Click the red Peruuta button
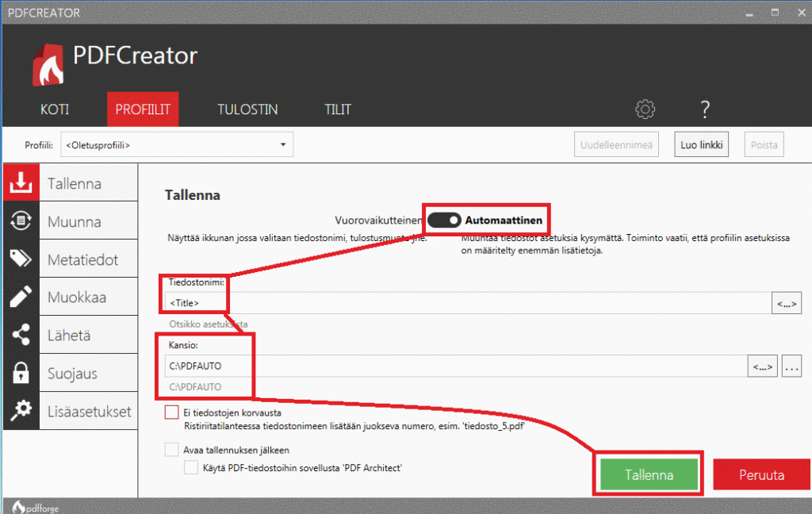Viewport: 812px width, 514px height. pos(762,474)
